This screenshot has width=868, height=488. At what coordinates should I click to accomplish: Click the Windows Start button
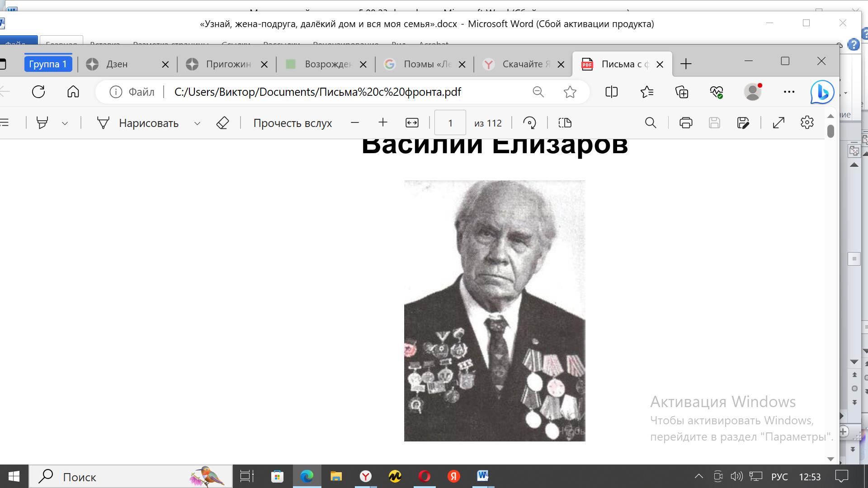14,476
